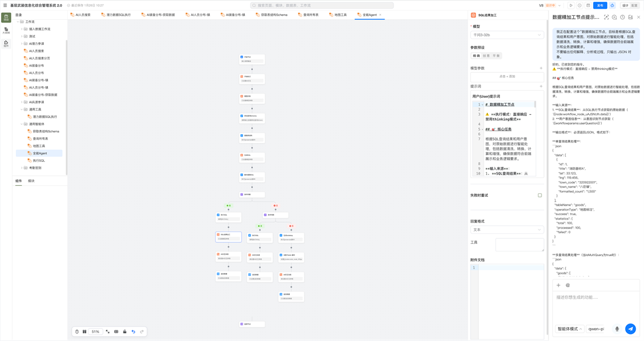Open the run history clock icon in top bar
The image size is (644, 341).
[580, 5]
